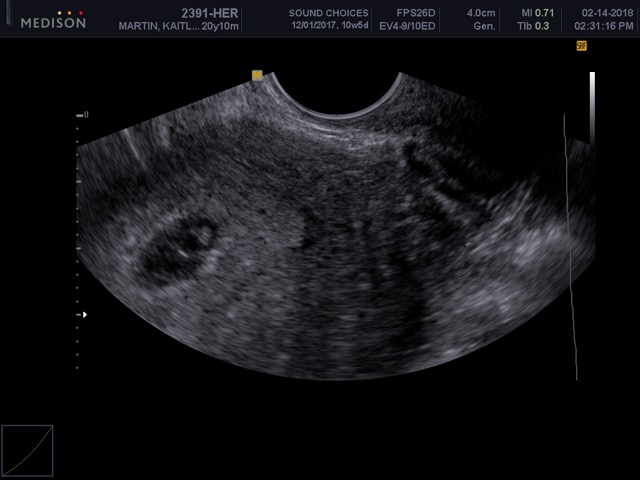Click the focal zone arrow on the depth scale

click(x=83, y=315)
